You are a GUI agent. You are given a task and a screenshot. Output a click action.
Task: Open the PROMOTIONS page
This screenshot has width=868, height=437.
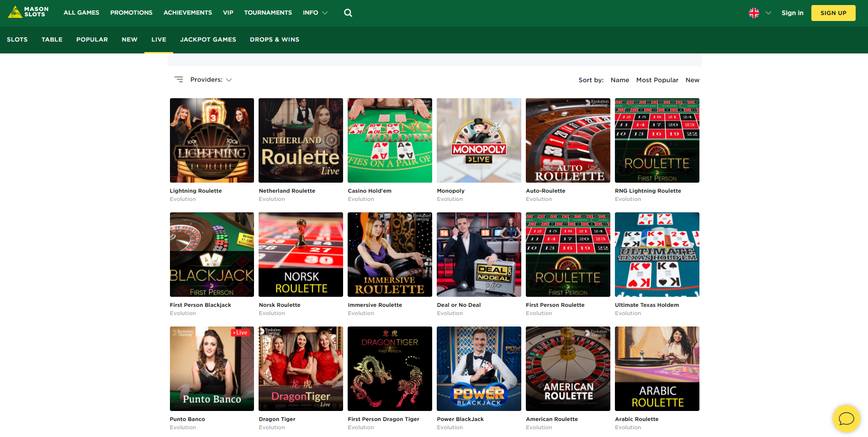[x=131, y=13]
